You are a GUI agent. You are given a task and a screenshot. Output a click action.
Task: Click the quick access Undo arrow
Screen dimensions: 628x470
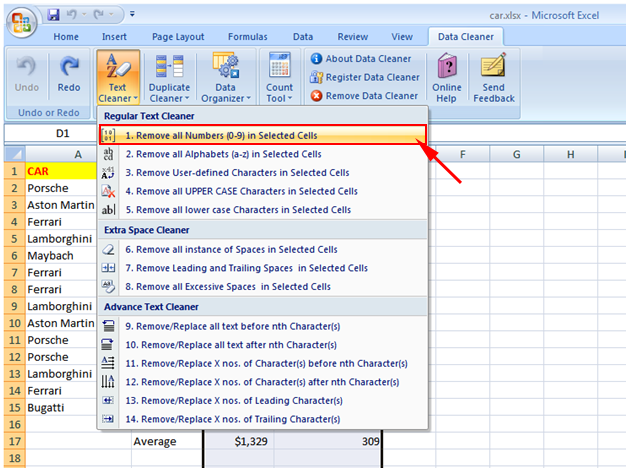click(x=72, y=15)
